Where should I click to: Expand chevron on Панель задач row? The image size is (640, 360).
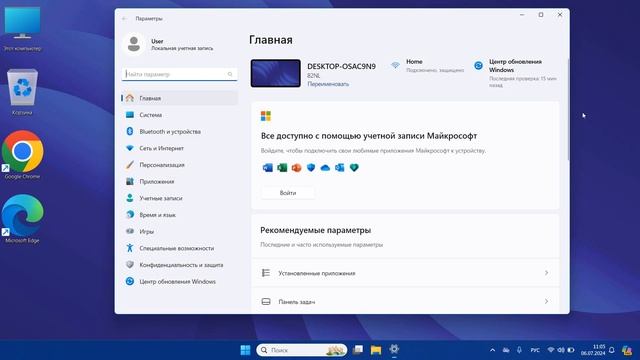(x=546, y=301)
